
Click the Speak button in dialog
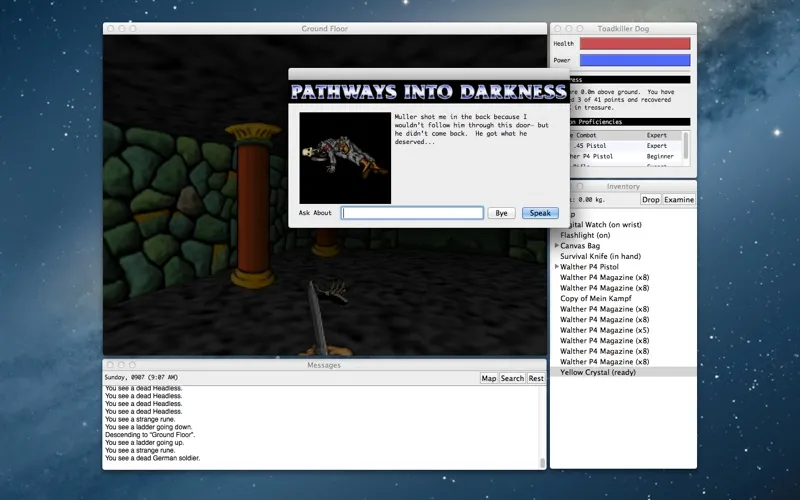[x=540, y=213]
